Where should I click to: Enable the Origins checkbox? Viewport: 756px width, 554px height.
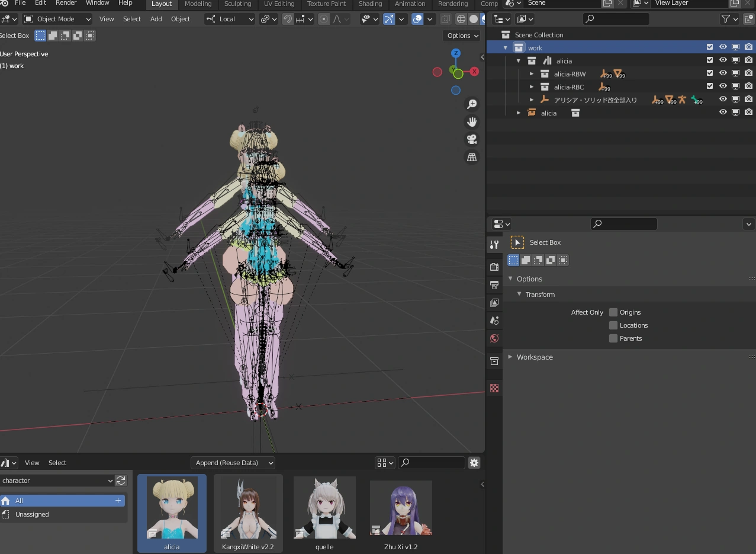tap(613, 312)
